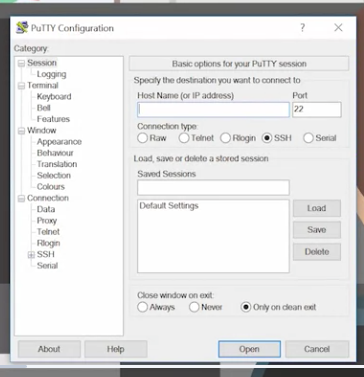Open the Rlogin category in tree
The image size is (364, 377).
[48, 243]
